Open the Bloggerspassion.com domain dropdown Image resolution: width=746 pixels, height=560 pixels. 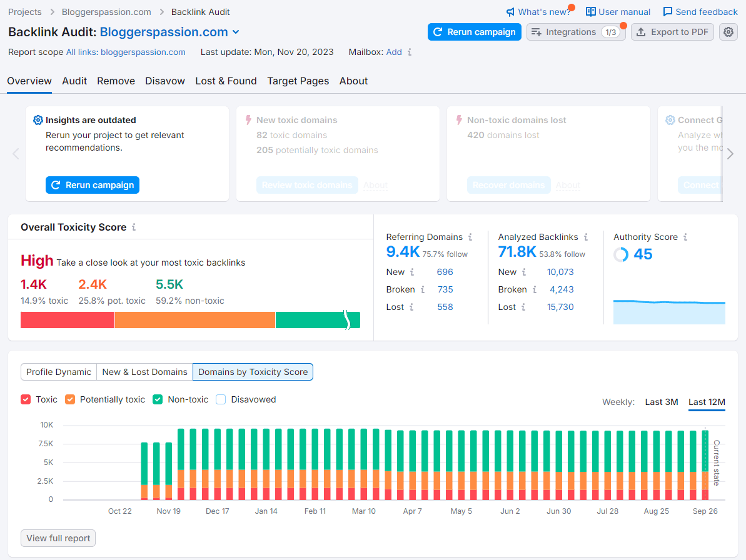tap(235, 31)
